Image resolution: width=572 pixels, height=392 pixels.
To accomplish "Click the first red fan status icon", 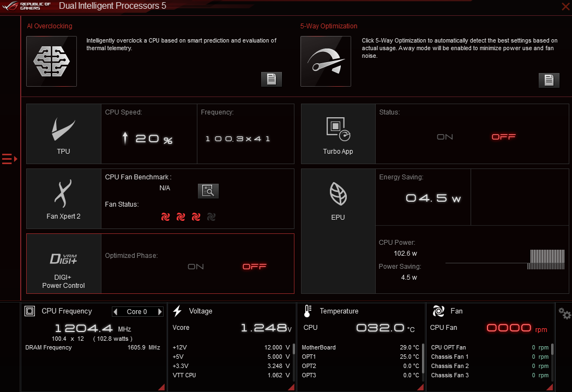I will (165, 217).
